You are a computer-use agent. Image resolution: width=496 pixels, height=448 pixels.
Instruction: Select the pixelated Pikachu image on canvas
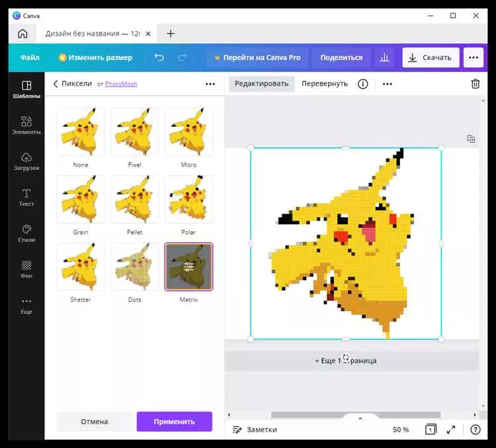[x=346, y=243]
